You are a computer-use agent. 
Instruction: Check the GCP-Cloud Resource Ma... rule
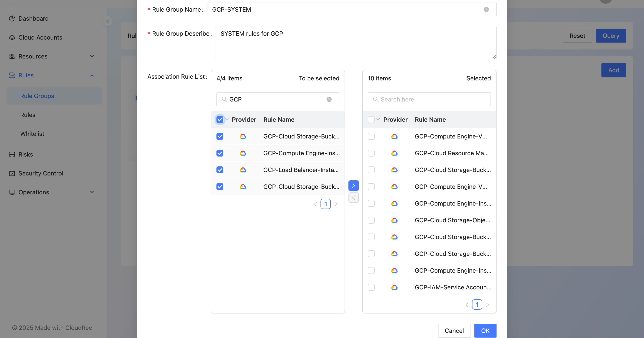pos(371,153)
